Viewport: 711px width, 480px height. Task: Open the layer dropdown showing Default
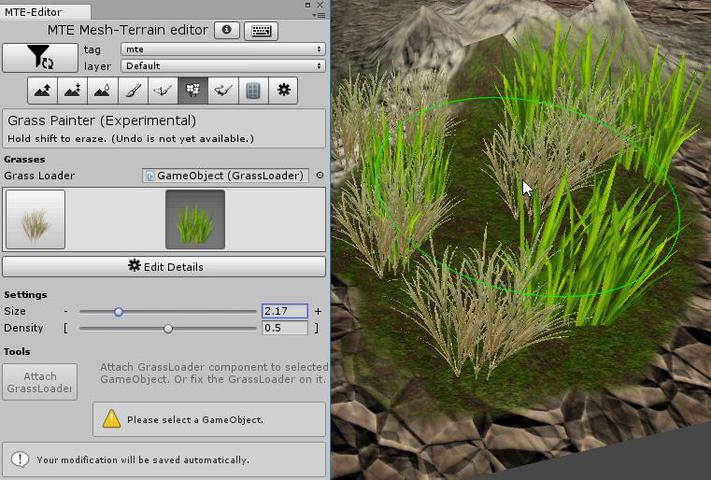(x=222, y=66)
